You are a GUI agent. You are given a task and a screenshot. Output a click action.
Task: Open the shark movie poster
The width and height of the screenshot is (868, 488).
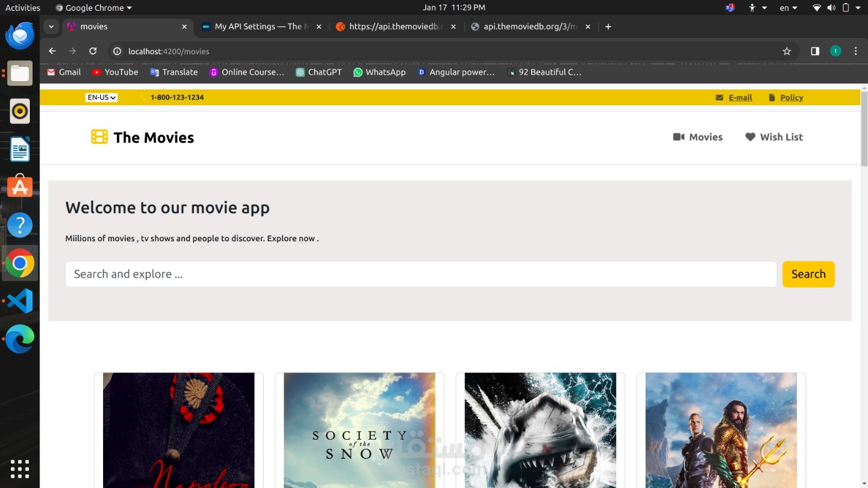(x=540, y=430)
